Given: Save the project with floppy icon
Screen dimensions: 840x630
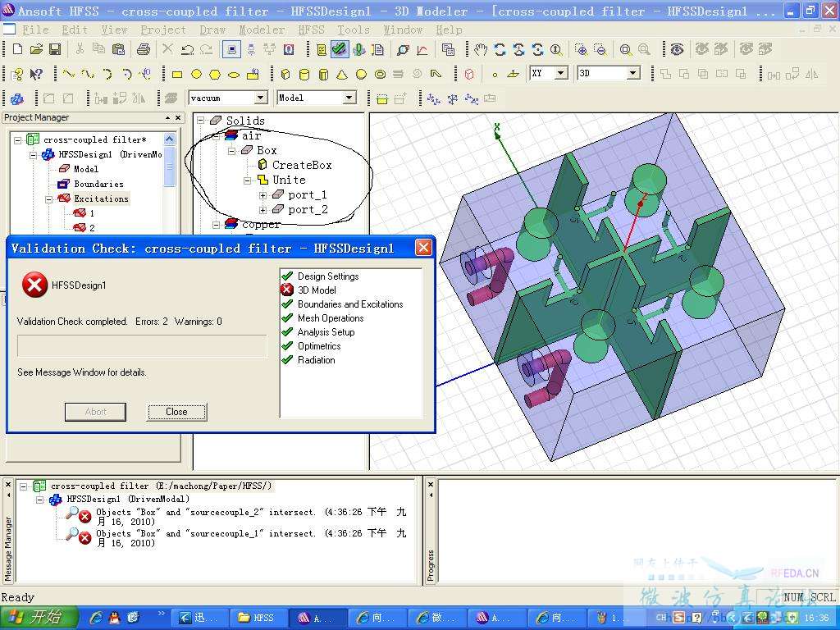Looking at the screenshot, I should 54,49.
